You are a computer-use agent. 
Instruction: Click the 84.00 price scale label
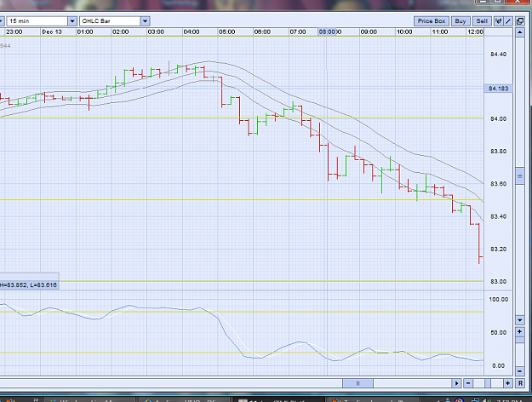pos(499,119)
